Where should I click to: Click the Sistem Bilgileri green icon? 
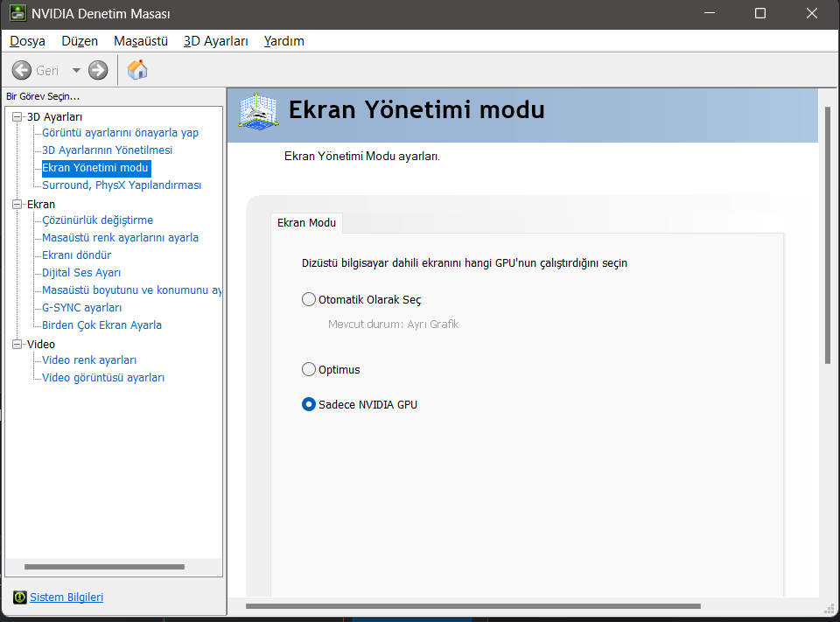click(19, 598)
